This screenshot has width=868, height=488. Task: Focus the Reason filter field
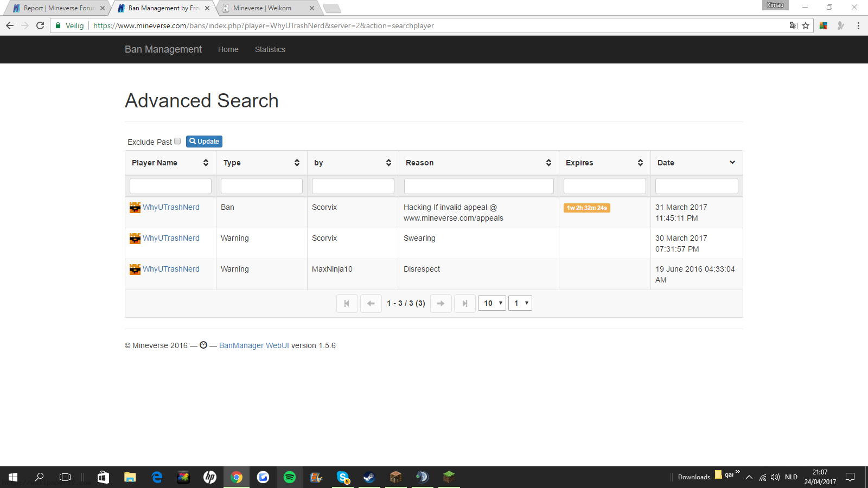point(479,186)
